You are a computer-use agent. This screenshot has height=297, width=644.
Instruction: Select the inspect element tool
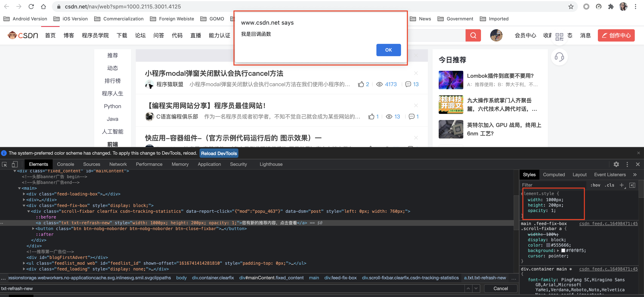pyautogui.click(x=4, y=164)
